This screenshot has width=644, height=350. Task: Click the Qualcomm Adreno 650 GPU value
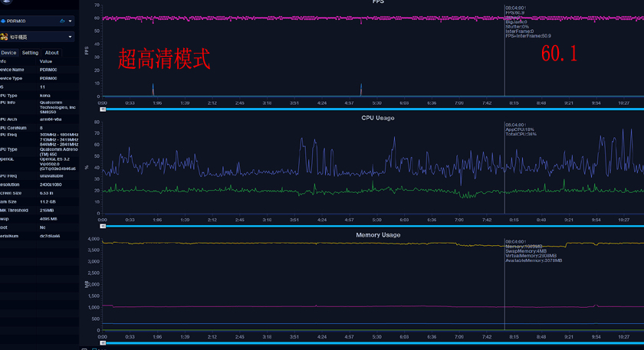(x=58, y=152)
